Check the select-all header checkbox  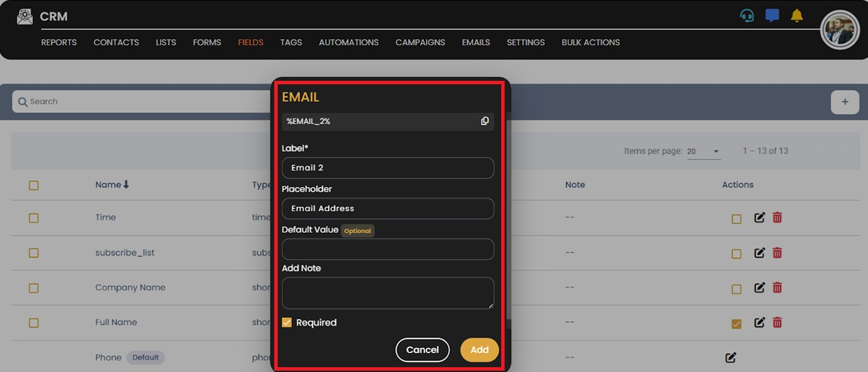click(x=34, y=186)
